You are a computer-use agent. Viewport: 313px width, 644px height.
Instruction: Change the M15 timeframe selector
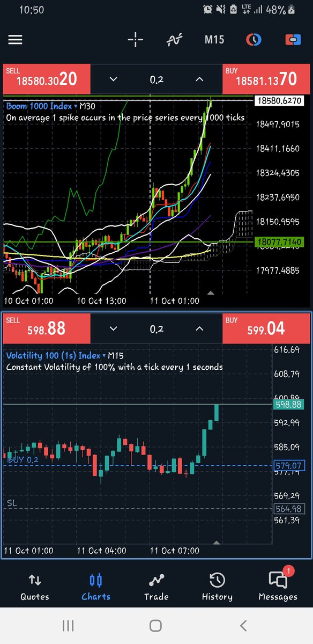[214, 40]
